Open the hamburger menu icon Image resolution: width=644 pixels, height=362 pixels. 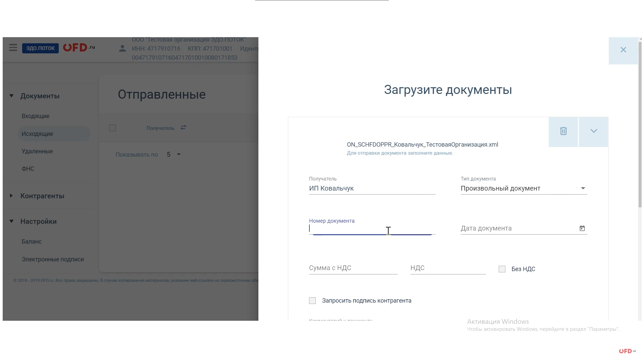pyautogui.click(x=13, y=48)
